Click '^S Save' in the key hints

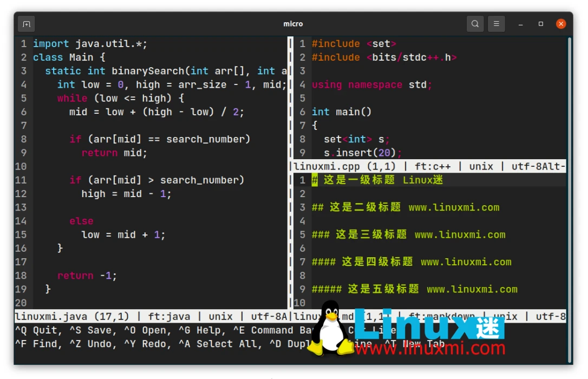(90, 330)
